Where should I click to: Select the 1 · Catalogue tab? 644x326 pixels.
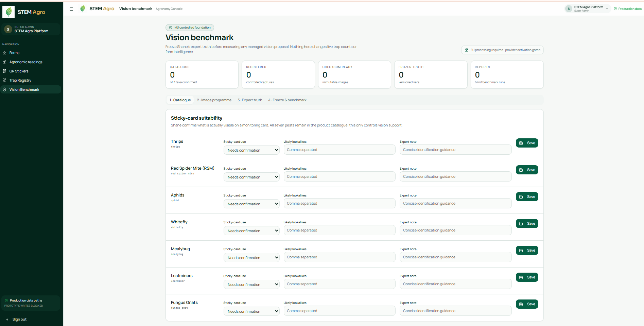(x=180, y=100)
